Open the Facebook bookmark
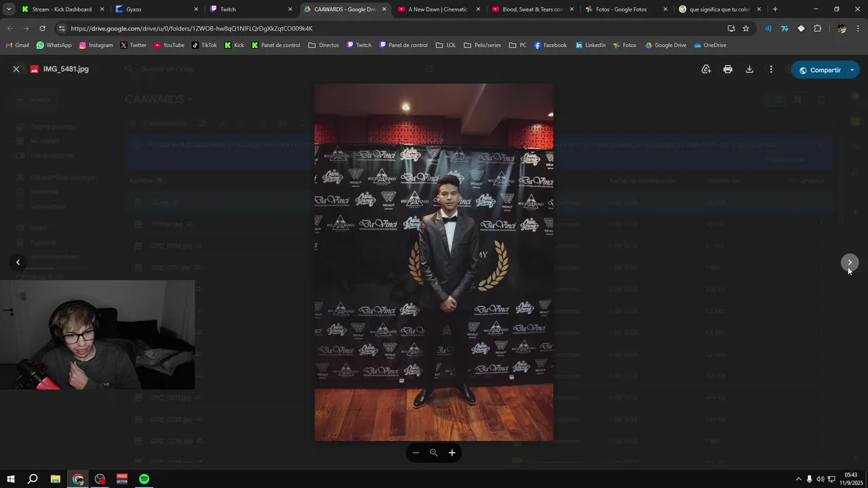 click(x=550, y=45)
